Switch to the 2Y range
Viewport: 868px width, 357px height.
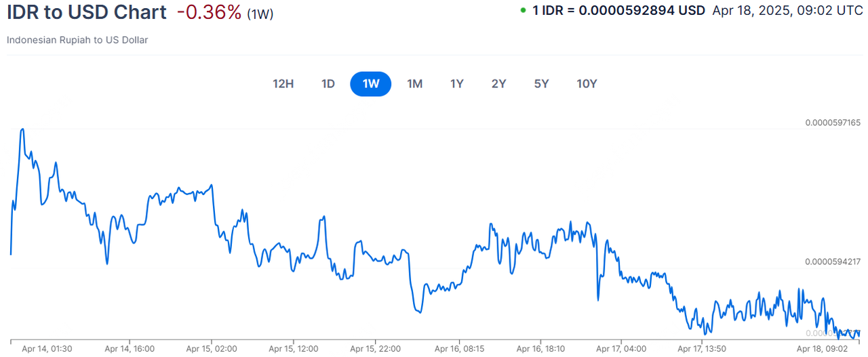point(499,84)
